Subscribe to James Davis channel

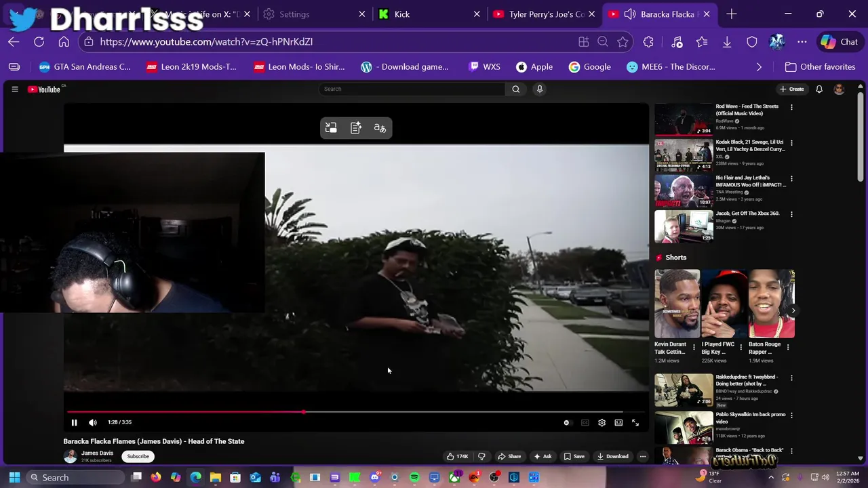pyautogui.click(x=138, y=456)
